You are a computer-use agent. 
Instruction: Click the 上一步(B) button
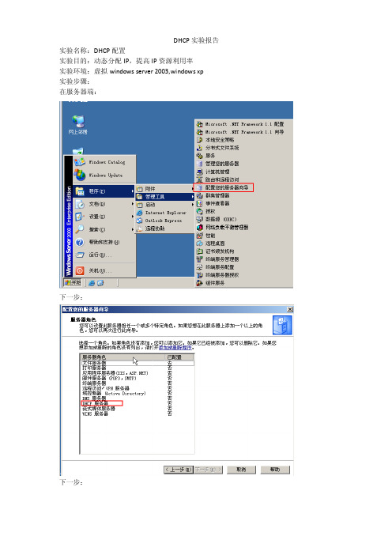tap(179, 470)
